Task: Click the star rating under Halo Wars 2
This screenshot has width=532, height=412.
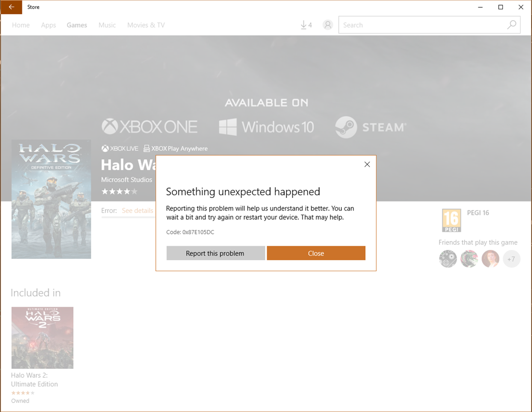Action: click(23, 393)
